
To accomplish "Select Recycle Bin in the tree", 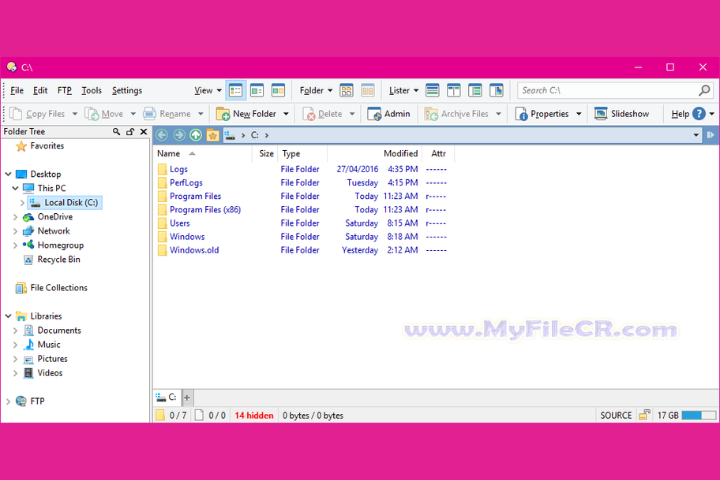I will tap(59, 260).
